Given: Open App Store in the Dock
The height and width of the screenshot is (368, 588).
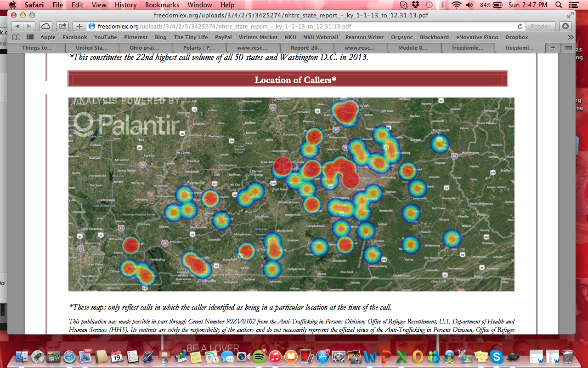Looking at the screenshot, I should coord(323,356).
